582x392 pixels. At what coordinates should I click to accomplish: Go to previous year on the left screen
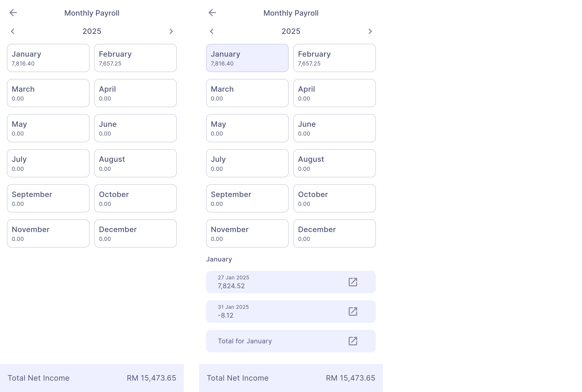(x=13, y=31)
